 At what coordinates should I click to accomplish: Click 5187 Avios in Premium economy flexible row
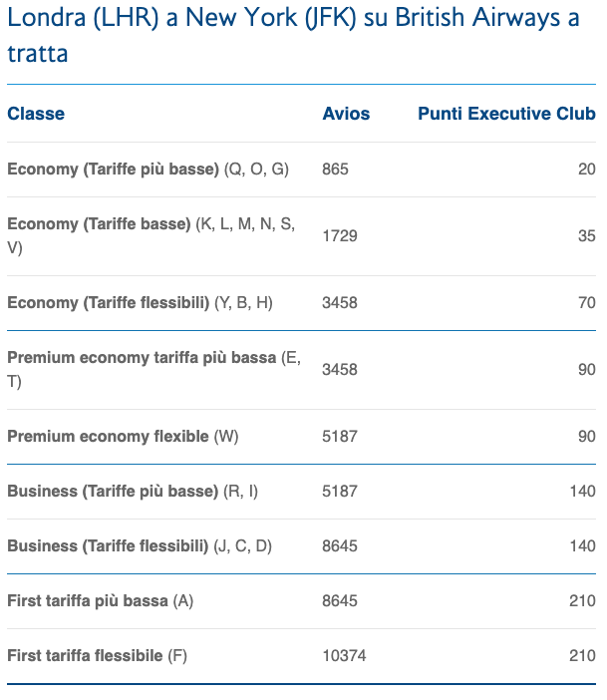click(x=340, y=436)
